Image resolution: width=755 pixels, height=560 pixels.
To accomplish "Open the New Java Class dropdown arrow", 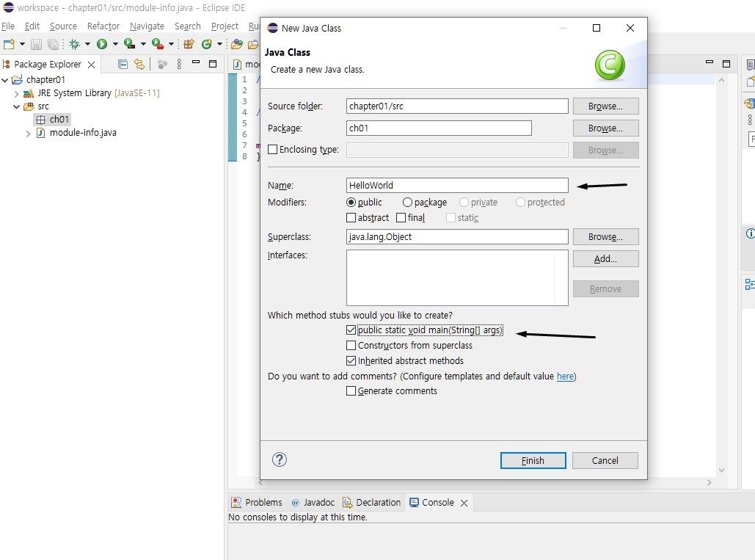I will (219, 44).
